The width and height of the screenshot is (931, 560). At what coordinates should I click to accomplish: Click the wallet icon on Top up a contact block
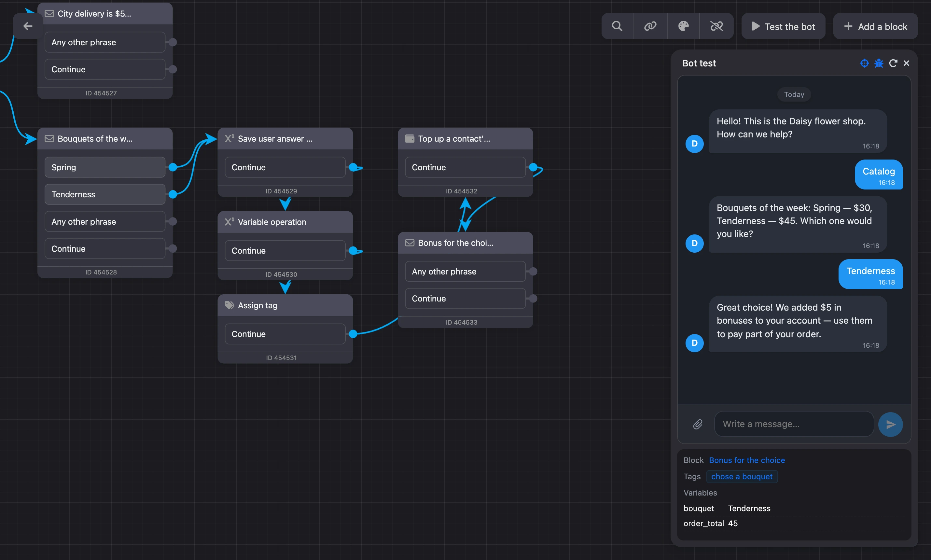[409, 138]
